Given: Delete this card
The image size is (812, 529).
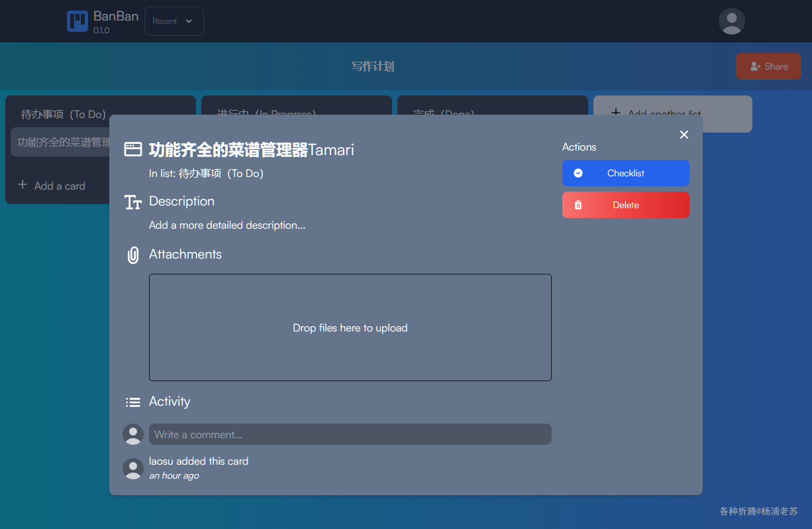Looking at the screenshot, I should pyautogui.click(x=626, y=205).
